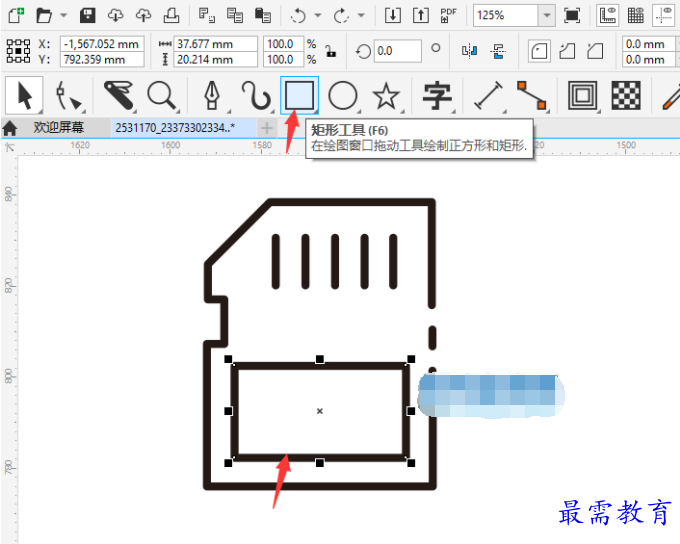Select the Text tool
Screen dimensions: 680x544
click(437, 96)
